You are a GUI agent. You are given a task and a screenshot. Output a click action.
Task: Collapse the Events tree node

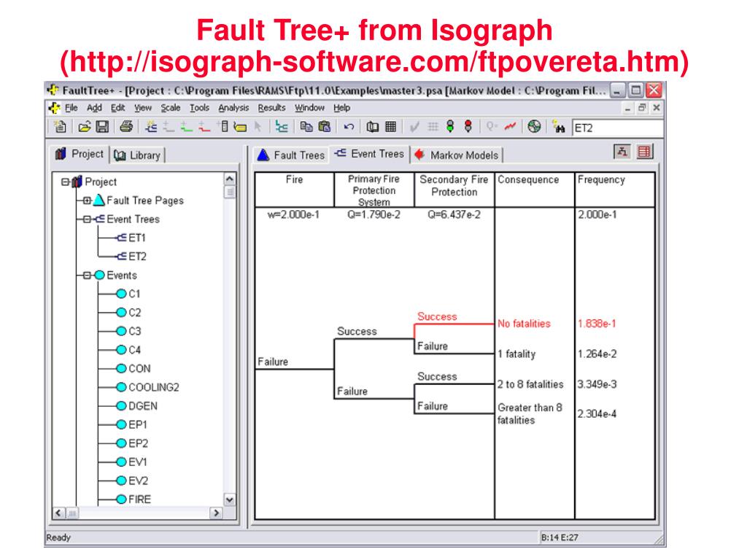[87, 275]
